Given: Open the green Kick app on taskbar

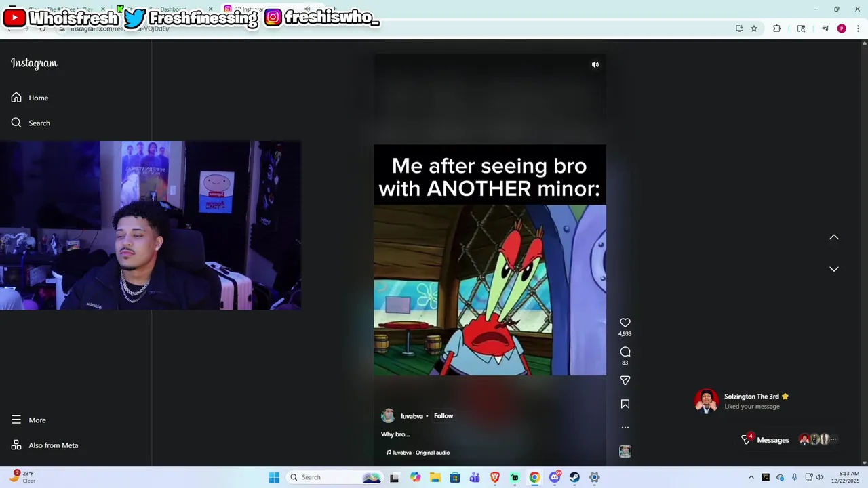Looking at the screenshot, I should coord(515,477).
